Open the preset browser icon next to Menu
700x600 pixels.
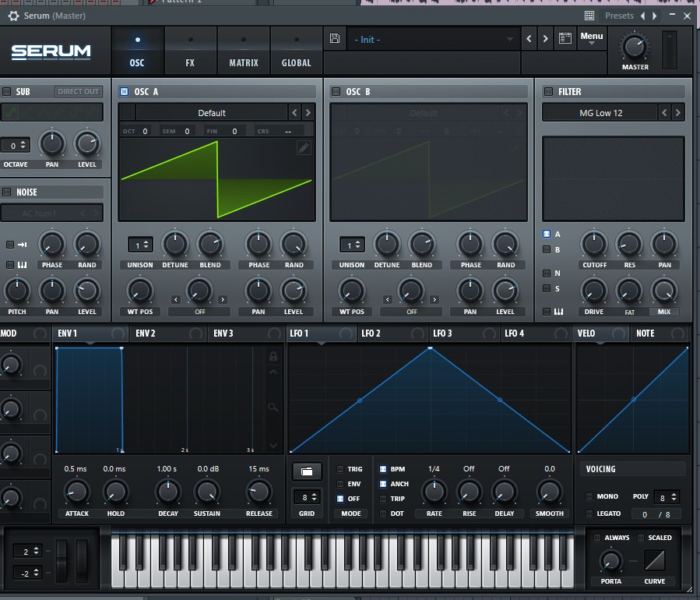[565, 38]
